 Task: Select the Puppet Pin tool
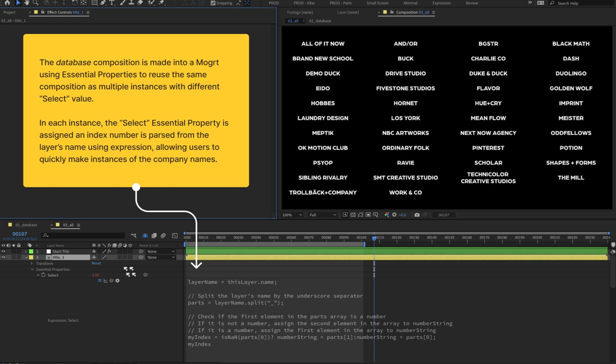click(x=162, y=3)
